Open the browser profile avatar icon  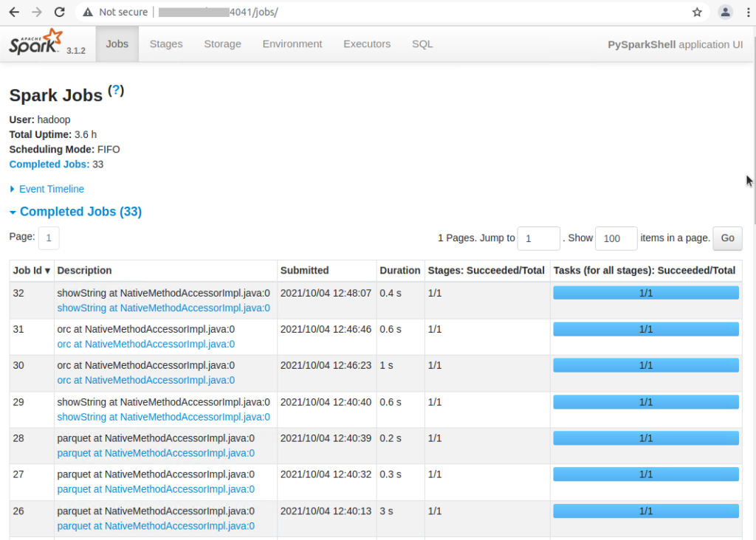(x=726, y=13)
